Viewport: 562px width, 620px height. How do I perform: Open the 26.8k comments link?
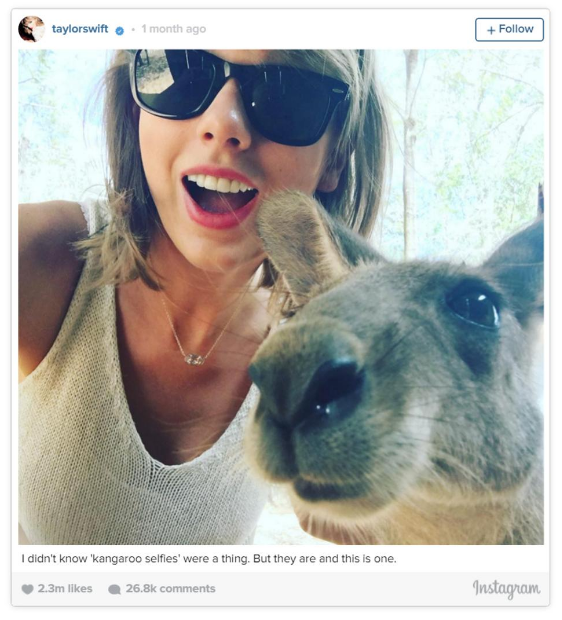[x=170, y=589]
